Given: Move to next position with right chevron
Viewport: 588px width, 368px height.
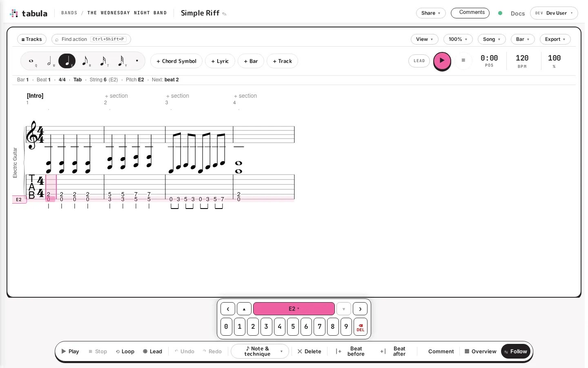Looking at the screenshot, I should tap(360, 309).
